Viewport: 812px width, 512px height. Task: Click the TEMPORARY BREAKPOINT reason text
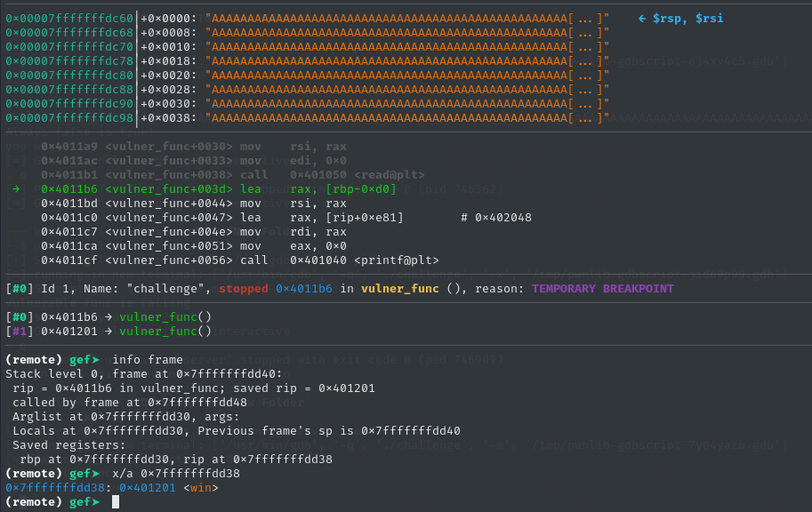(x=603, y=289)
